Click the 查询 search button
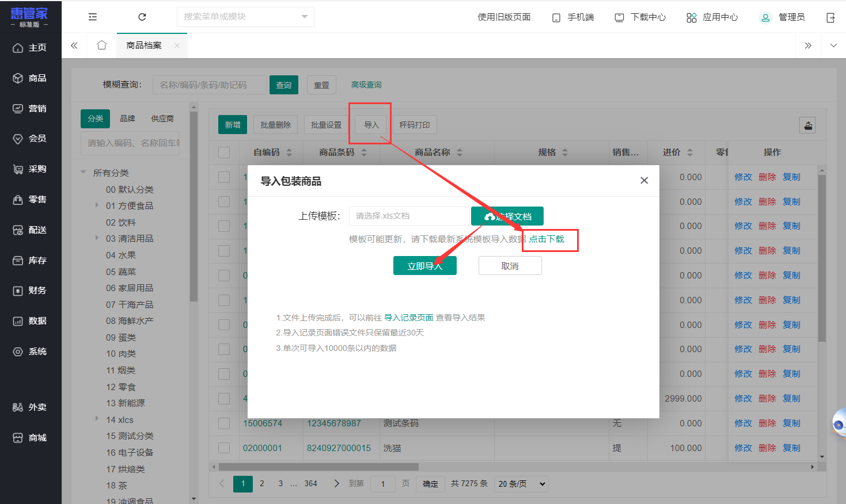Screen dimensions: 846x504 pyautogui.click(x=284, y=85)
